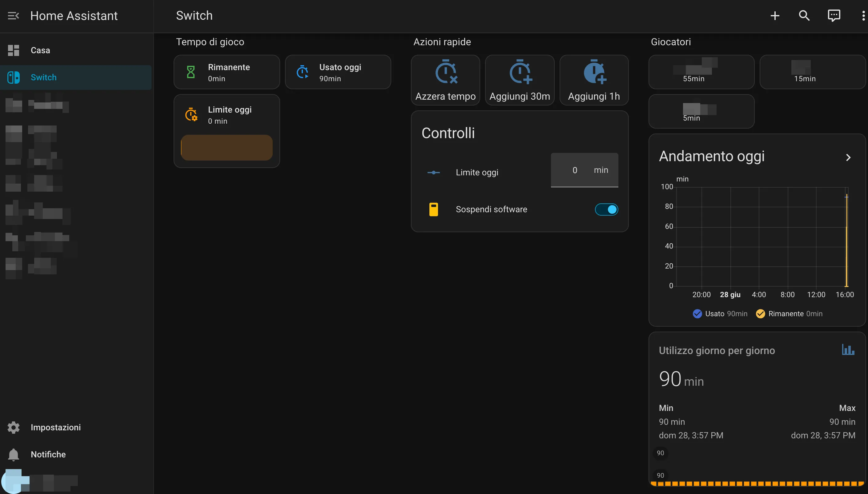Click the Sospendi software label
The image size is (868, 494).
(x=491, y=209)
